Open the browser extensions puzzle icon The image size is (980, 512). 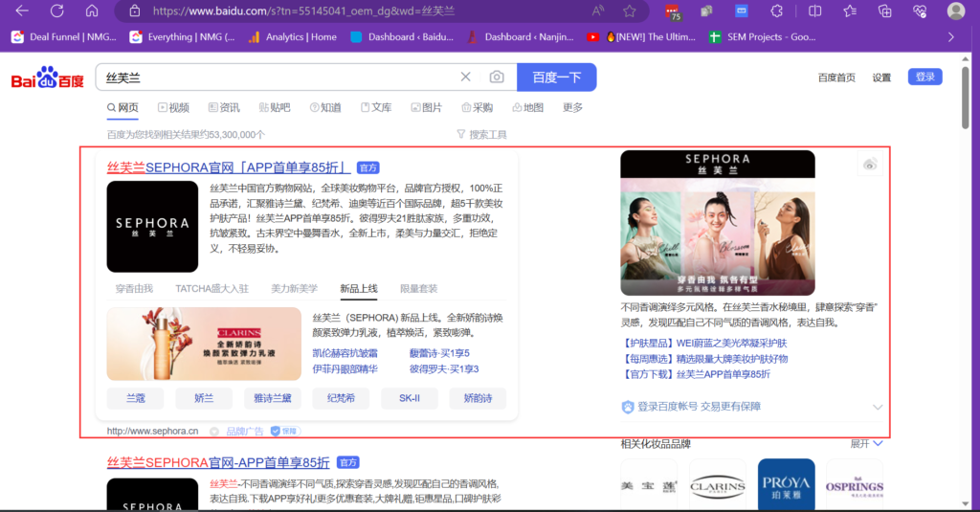click(x=777, y=11)
